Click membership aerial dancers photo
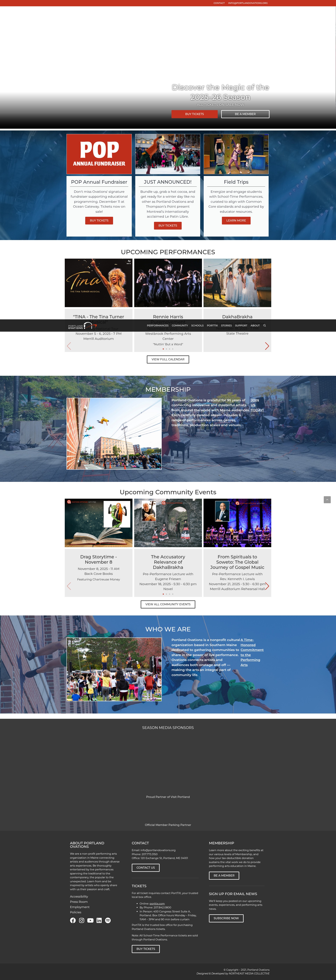The image size is (336, 980). click(114, 434)
